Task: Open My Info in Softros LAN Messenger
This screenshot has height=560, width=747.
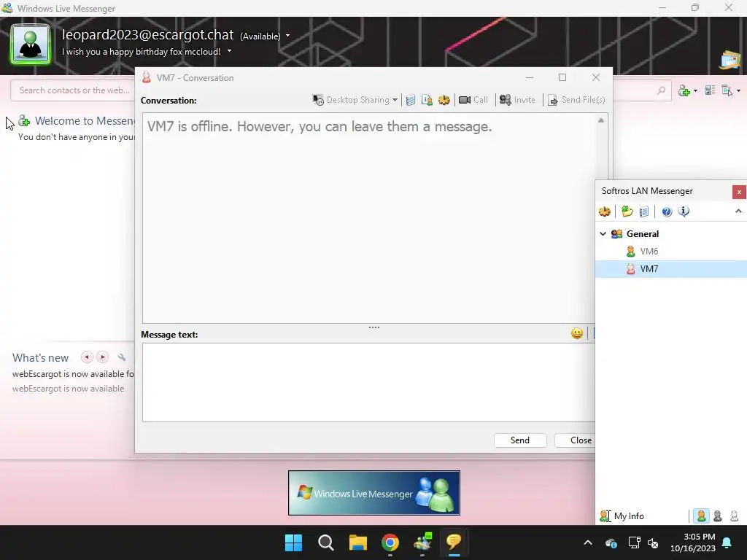Action: (x=622, y=516)
